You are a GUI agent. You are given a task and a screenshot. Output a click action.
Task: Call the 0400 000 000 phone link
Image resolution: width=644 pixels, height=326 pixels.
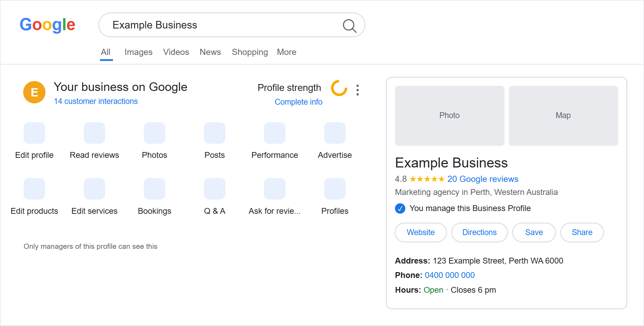(x=450, y=275)
